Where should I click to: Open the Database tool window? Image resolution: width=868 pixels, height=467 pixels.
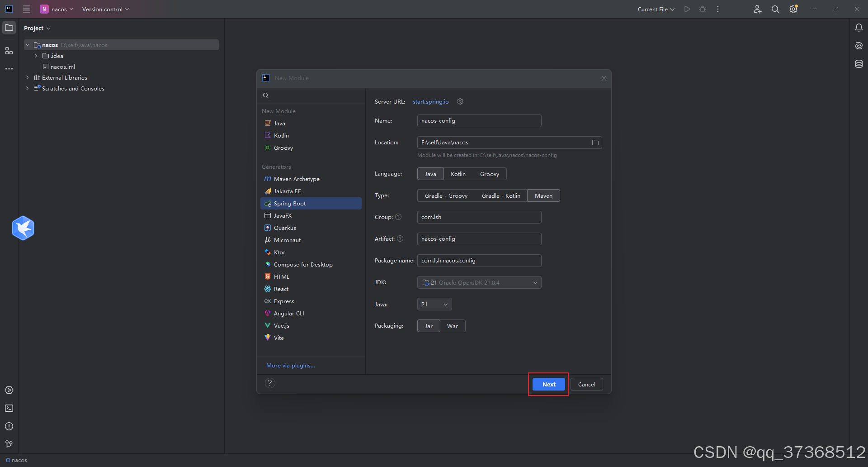[859, 64]
